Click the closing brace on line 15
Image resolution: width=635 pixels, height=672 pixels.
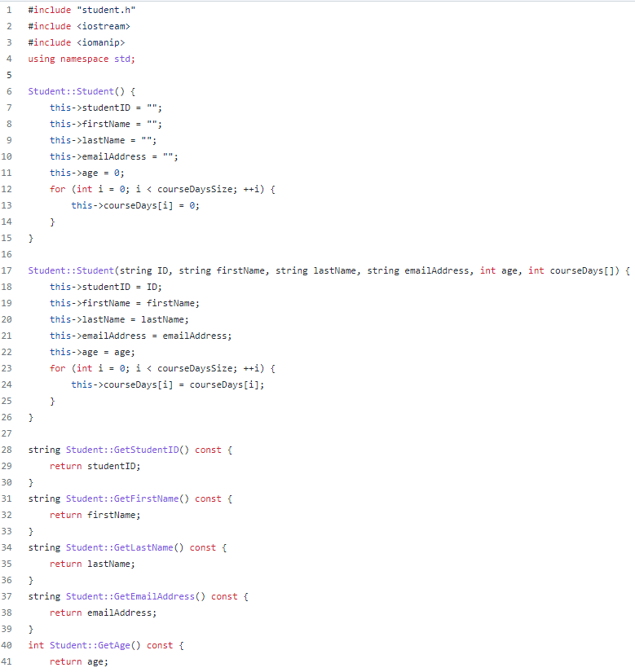point(30,239)
